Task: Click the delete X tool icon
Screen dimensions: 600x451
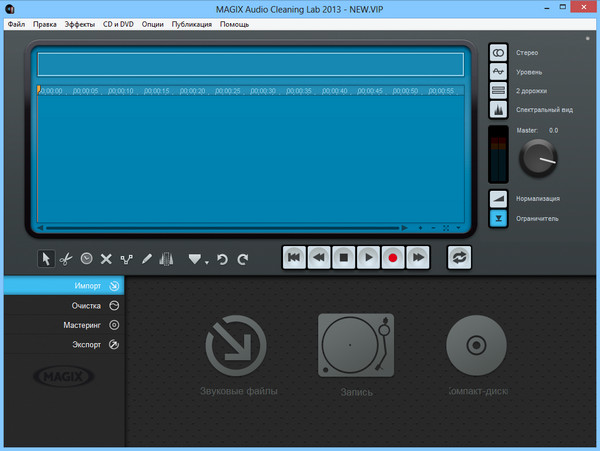Action: click(x=106, y=258)
